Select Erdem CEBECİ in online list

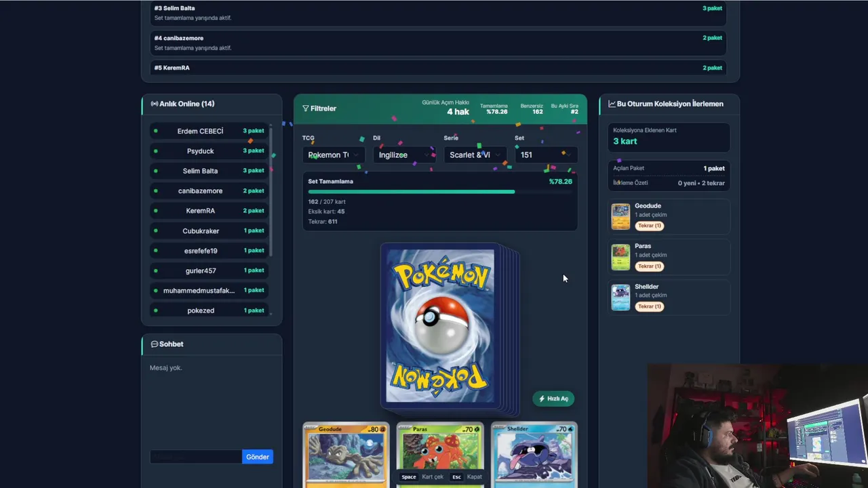(x=210, y=131)
